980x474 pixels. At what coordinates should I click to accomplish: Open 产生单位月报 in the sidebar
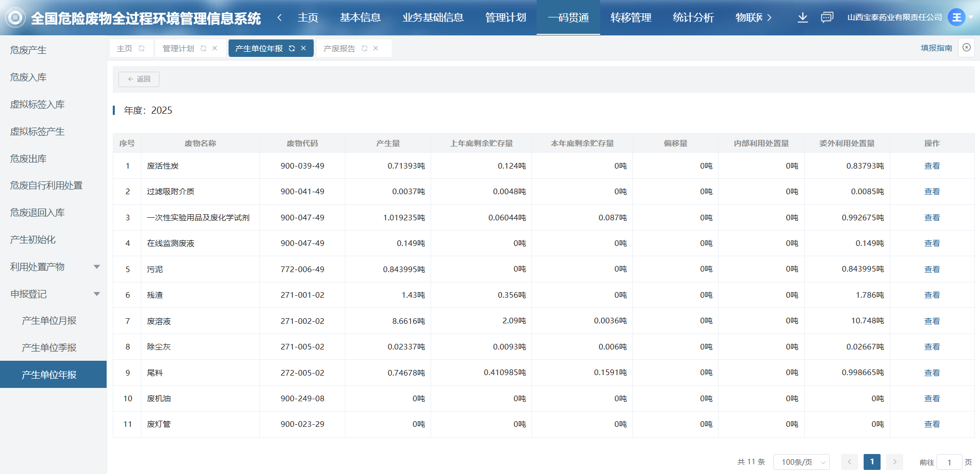coord(53,320)
